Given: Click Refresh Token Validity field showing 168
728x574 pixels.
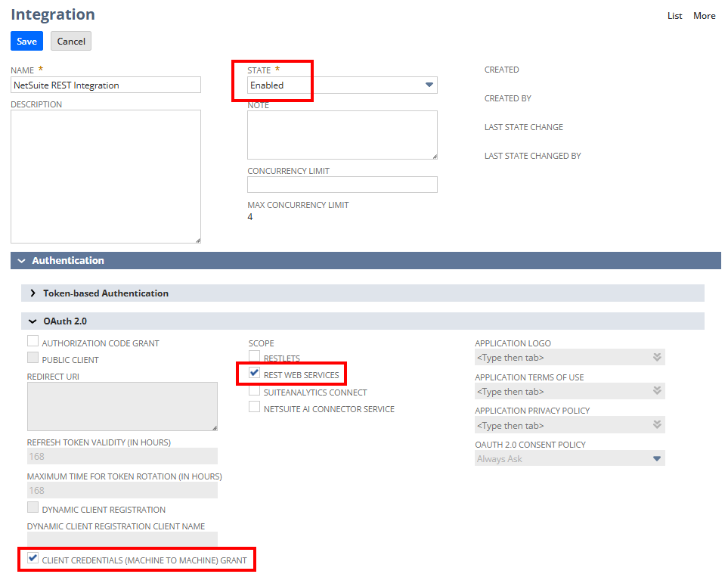Looking at the screenshot, I should pos(122,456).
